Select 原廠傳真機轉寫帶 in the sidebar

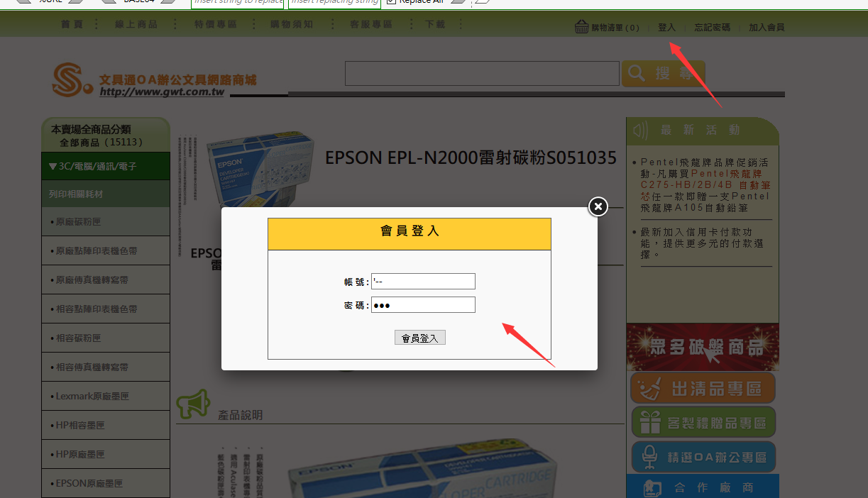tap(105, 280)
